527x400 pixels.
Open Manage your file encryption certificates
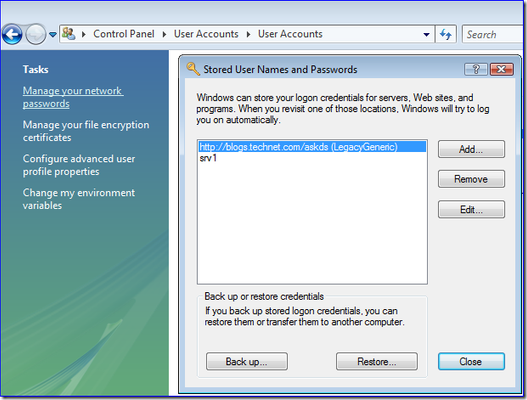click(86, 131)
